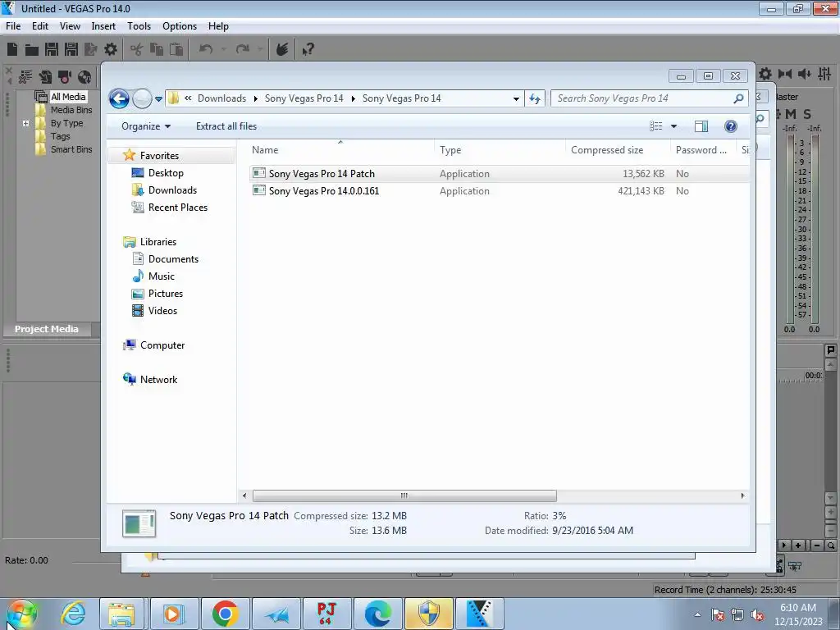Open Computer in navigation pane
Screen dimensions: 840x630
[x=162, y=345]
